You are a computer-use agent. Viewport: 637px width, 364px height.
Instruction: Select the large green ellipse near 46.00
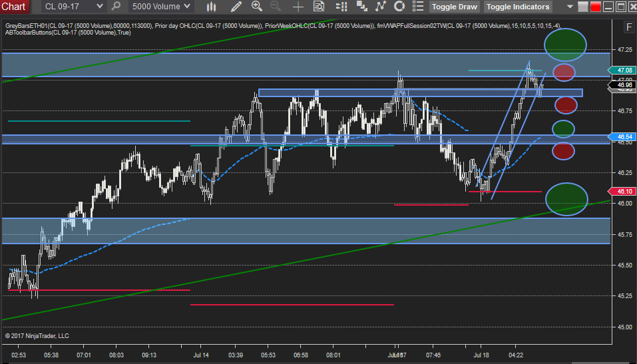(566, 199)
